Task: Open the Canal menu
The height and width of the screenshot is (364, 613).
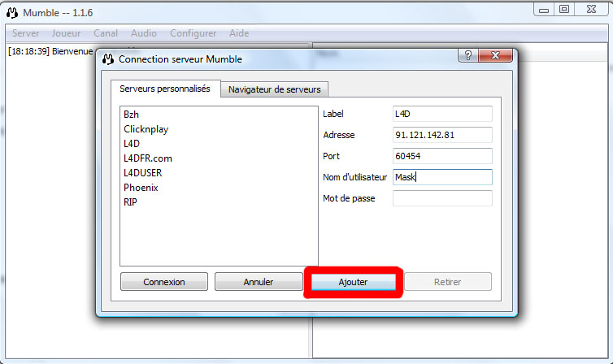Action: pos(106,33)
